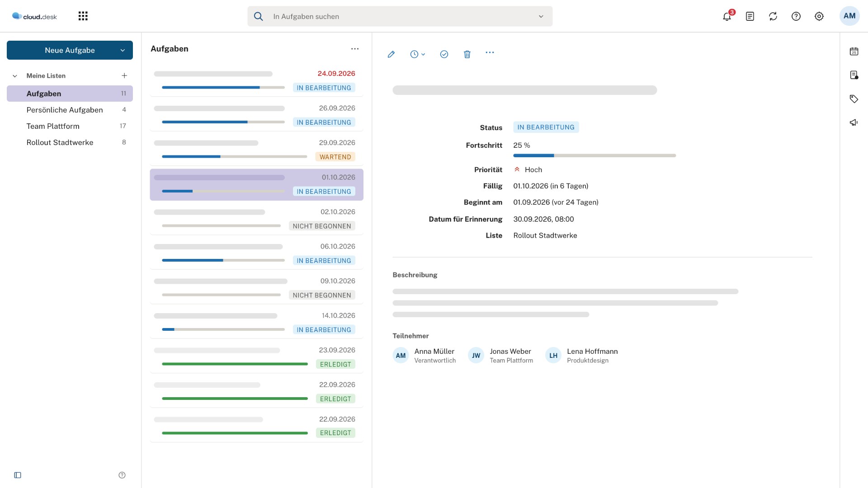This screenshot has height=488, width=868.
Task: Click progress bar of task 06.10.2026
Action: [x=223, y=260]
